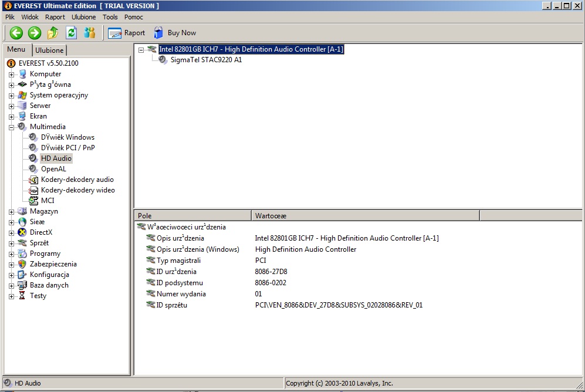Screen dimensions: 585x392
Task: Select the HD Audio tree item
Action: pyautogui.click(x=56, y=158)
